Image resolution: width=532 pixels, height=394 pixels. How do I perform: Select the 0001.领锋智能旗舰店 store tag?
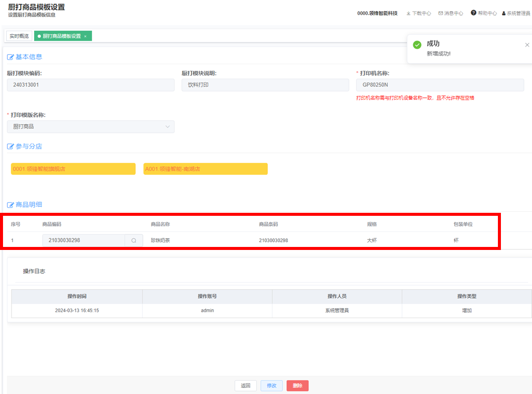[73, 169]
